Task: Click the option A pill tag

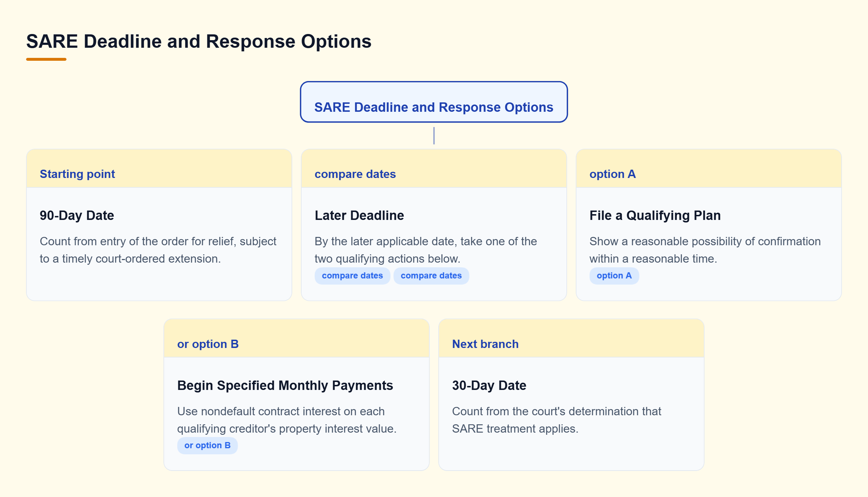Action: click(x=614, y=276)
